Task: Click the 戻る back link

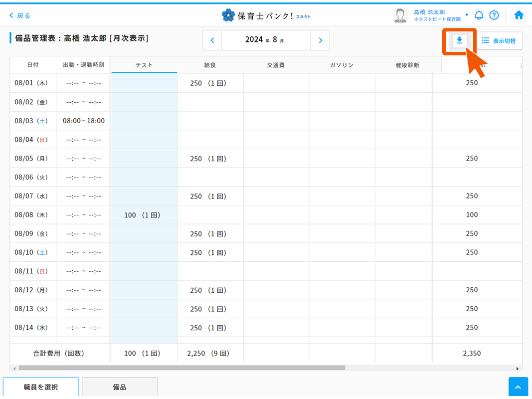Action: 20,15
